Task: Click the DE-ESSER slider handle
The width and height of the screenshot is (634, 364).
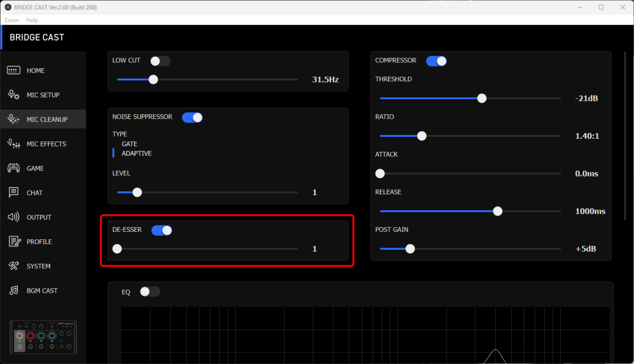Action: pyautogui.click(x=117, y=249)
